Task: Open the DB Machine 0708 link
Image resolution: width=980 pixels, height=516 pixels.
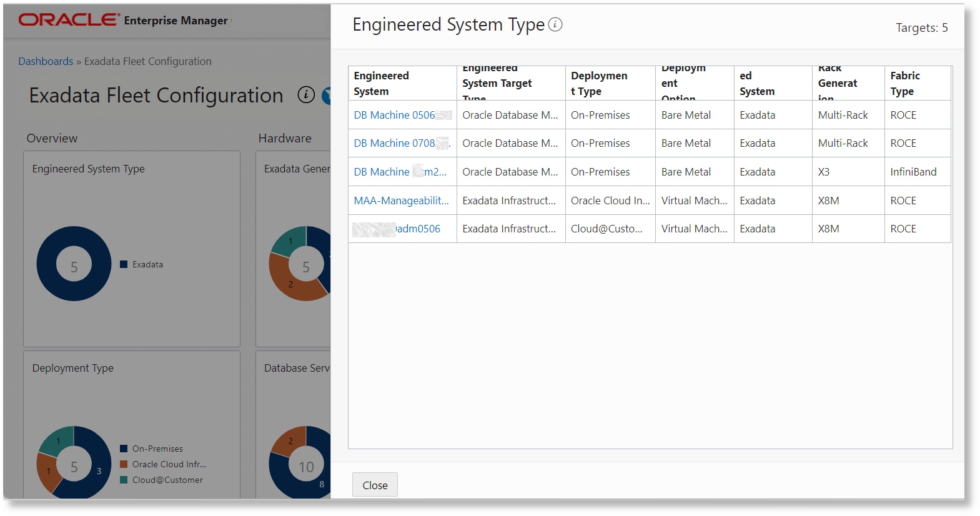Action: coord(402,143)
